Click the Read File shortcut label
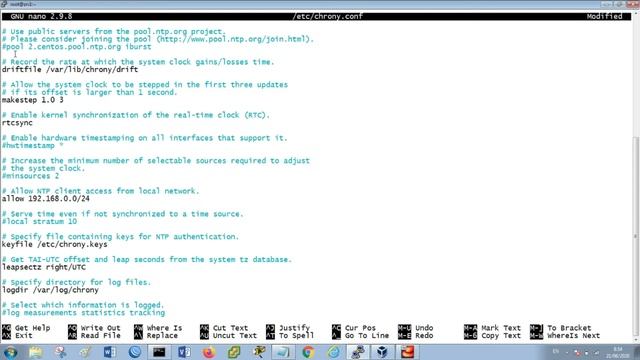This screenshot has width=640, height=360. pyautogui.click(x=100, y=336)
